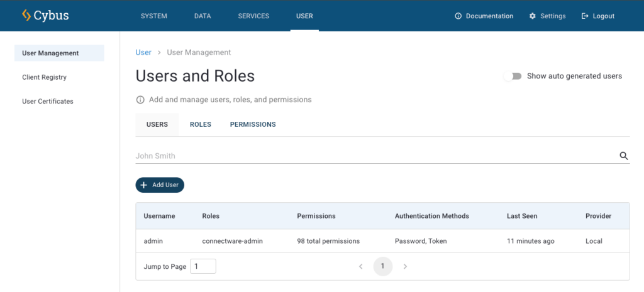Viewport: 644px width, 292px height.
Task: Click the connectware-admin role cell
Action: click(233, 241)
